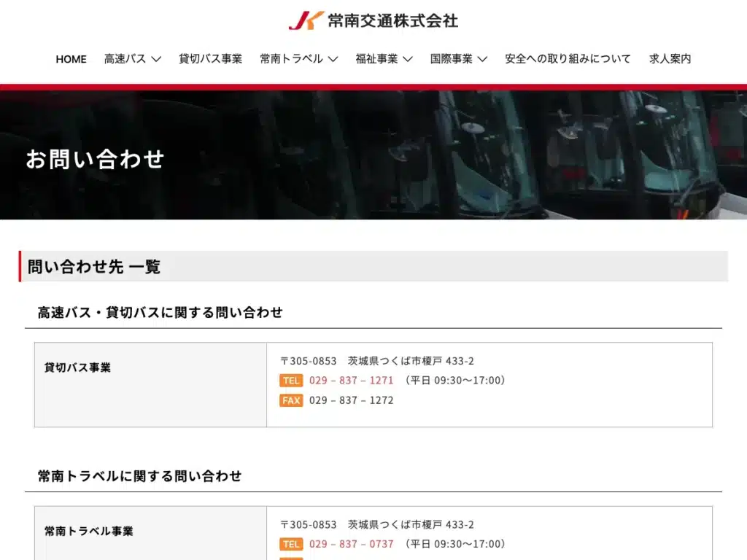Select the 貸切バス事業 table header cell

point(150,385)
